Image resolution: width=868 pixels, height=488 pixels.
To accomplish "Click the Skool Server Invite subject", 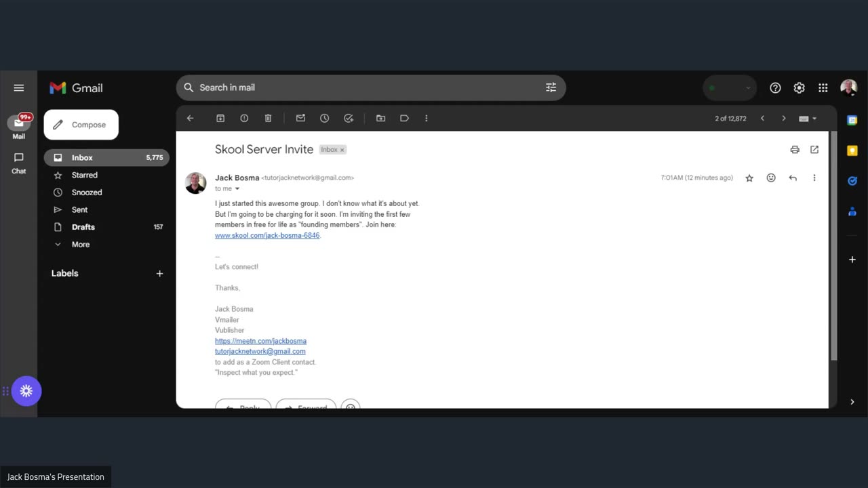I will coord(264,149).
